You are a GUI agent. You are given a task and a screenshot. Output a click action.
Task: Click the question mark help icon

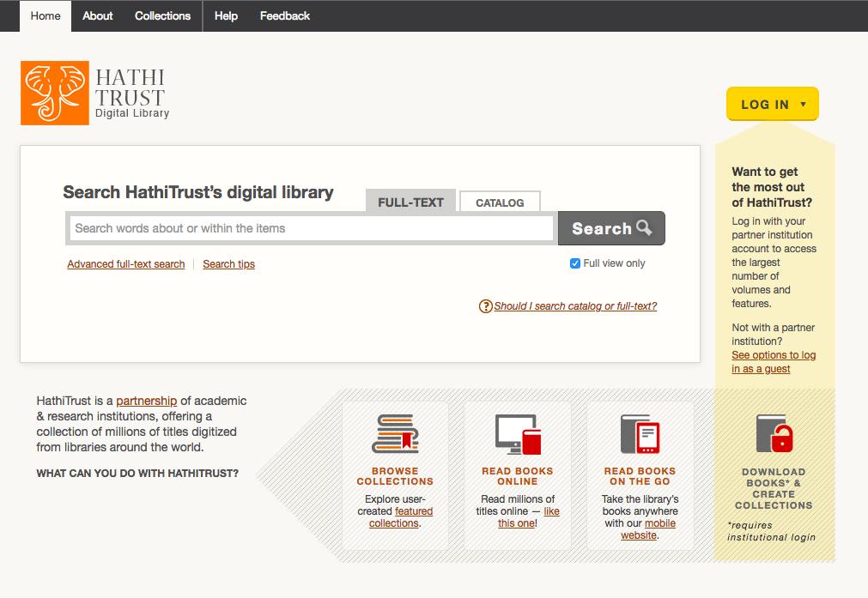pos(486,306)
